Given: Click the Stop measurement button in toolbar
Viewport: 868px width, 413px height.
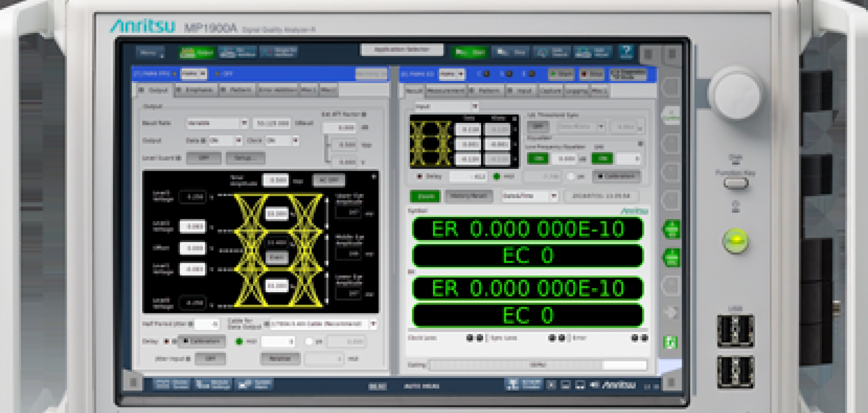Looking at the screenshot, I should point(511,52).
